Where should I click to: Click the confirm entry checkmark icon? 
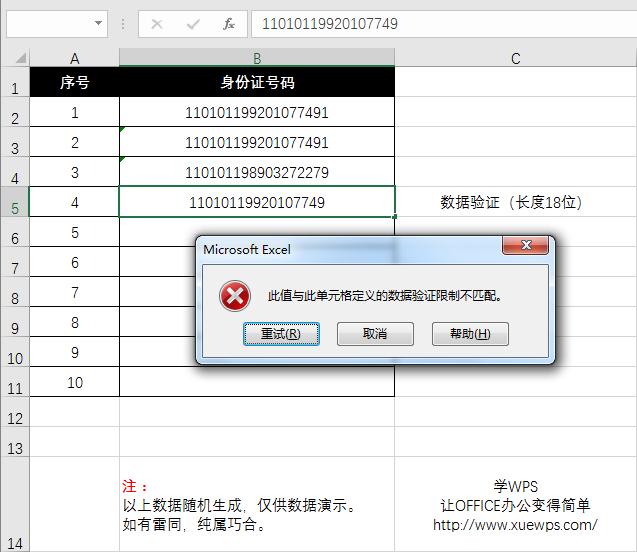tap(193, 24)
